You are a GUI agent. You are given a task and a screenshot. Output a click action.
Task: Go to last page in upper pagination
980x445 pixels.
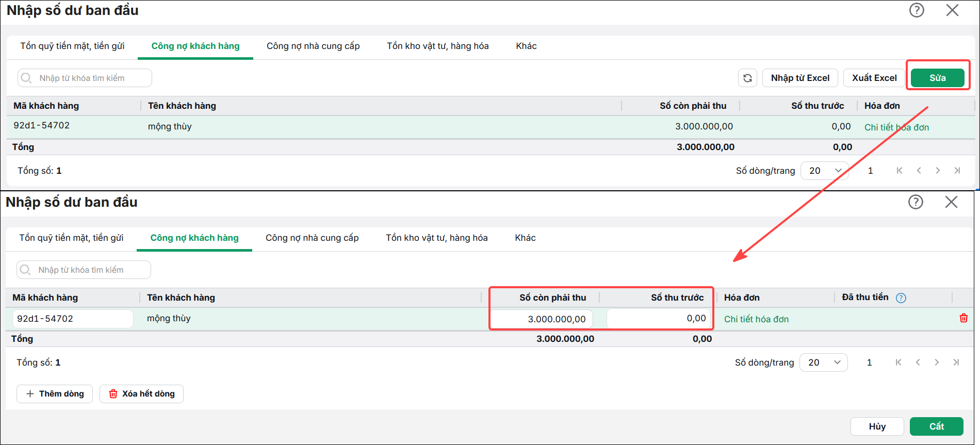pyautogui.click(x=957, y=171)
